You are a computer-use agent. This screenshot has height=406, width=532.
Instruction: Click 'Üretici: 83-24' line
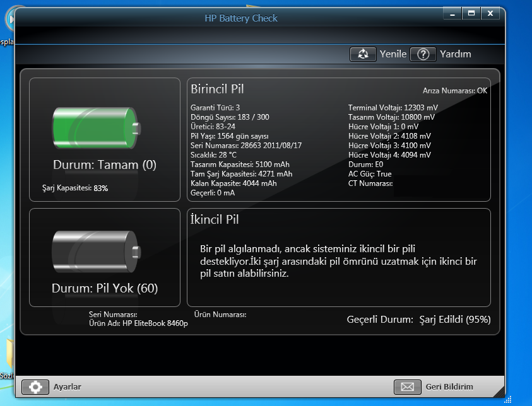[213, 127]
